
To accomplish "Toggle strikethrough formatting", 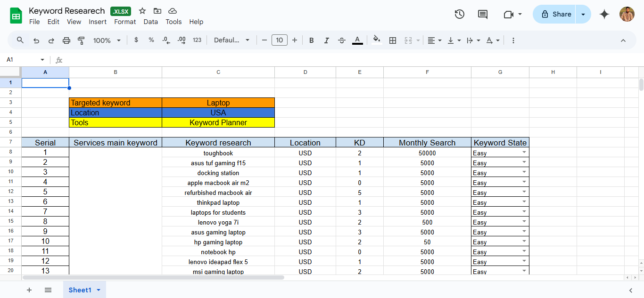I will pos(342,40).
